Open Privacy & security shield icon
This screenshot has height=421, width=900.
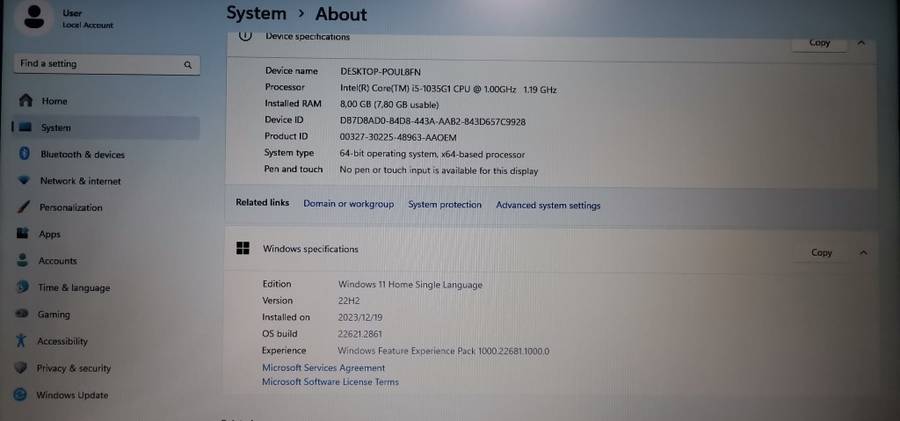point(21,368)
